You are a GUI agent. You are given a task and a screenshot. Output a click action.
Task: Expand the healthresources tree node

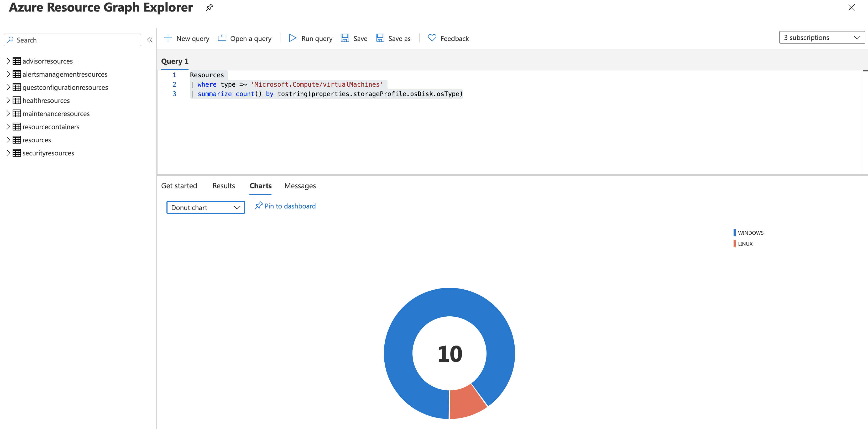tap(8, 101)
